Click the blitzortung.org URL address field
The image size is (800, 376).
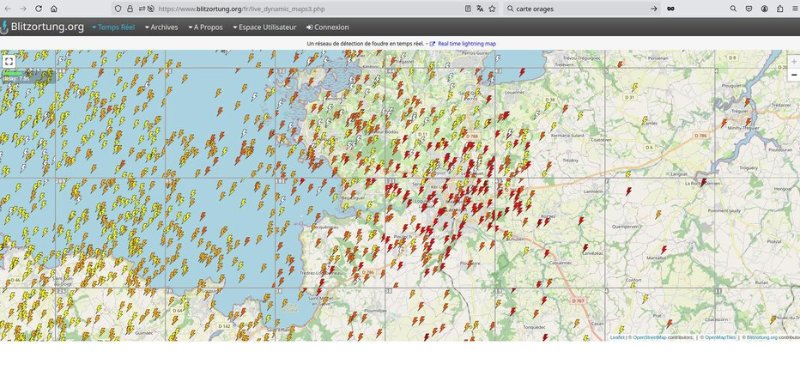(306, 9)
